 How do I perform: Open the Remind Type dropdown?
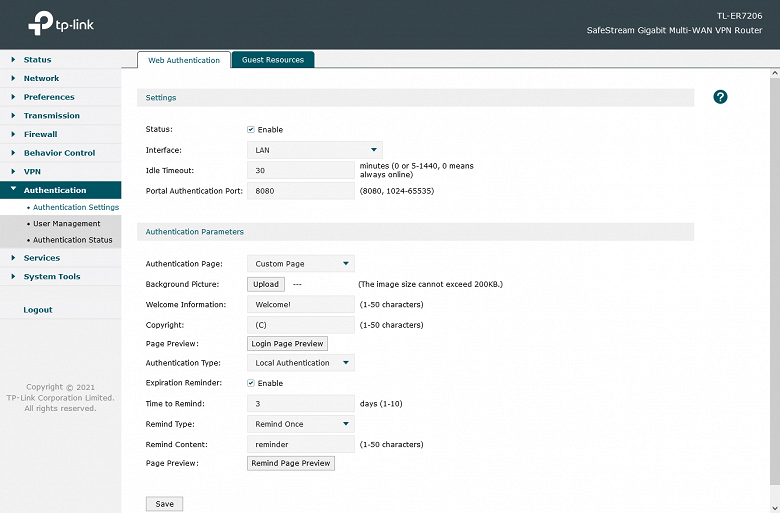click(300, 424)
